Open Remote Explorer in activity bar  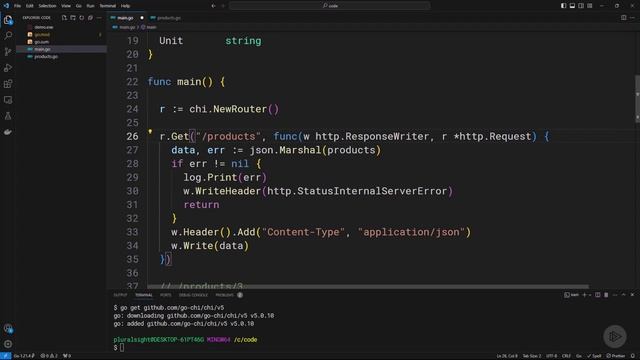point(8,100)
